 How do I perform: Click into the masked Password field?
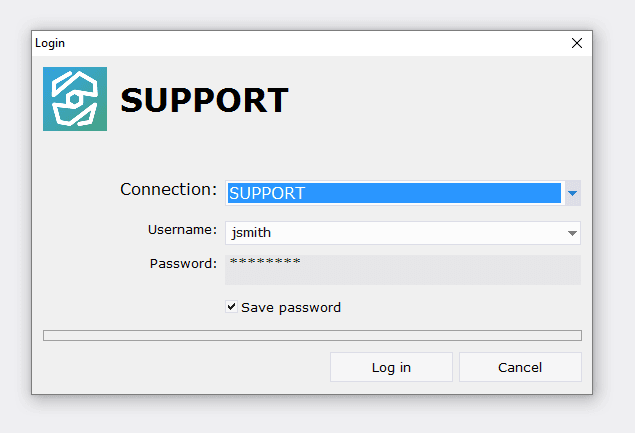point(403,269)
